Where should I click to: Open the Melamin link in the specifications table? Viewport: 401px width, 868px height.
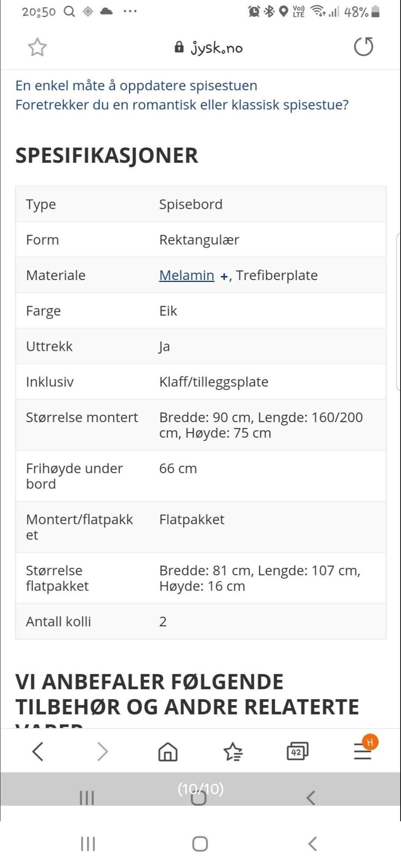(x=186, y=275)
